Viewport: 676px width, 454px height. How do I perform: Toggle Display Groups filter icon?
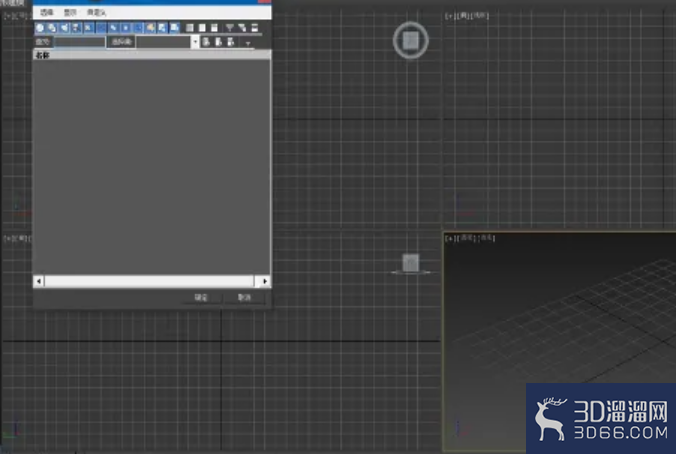tap(113, 28)
